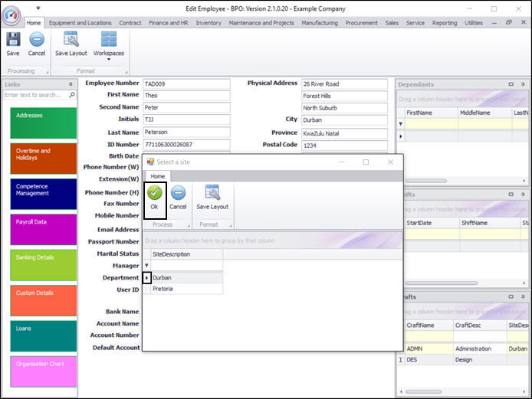
Task: Select the Durban site row
Action: [186, 278]
